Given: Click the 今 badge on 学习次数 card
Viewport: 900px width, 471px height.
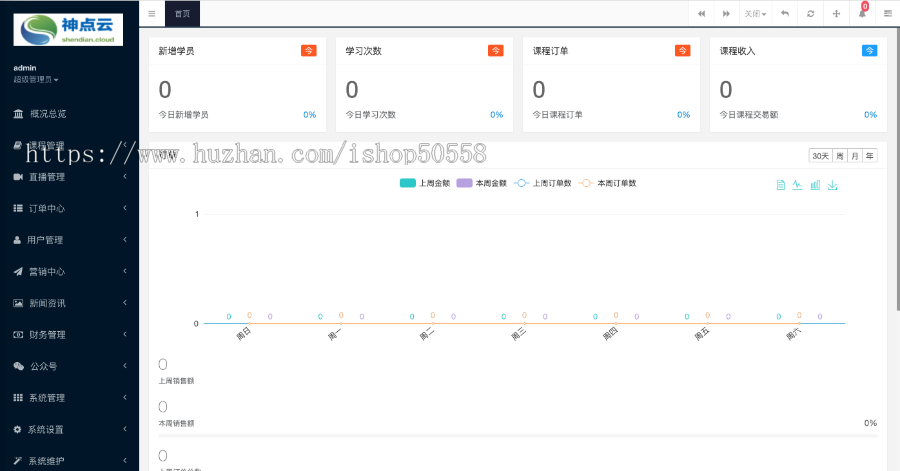Looking at the screenshot, I should 495,50.
